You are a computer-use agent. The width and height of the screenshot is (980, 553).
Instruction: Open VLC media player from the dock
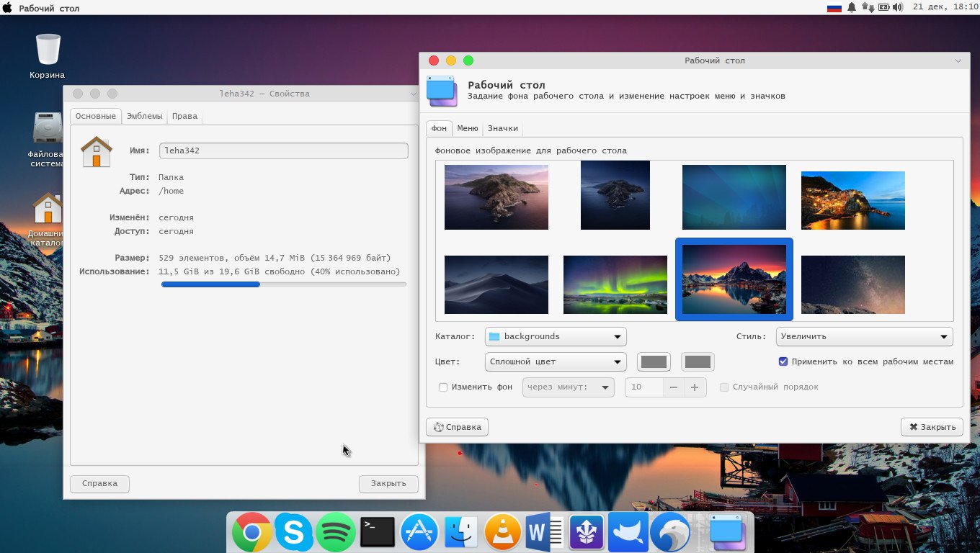point(502,533)
